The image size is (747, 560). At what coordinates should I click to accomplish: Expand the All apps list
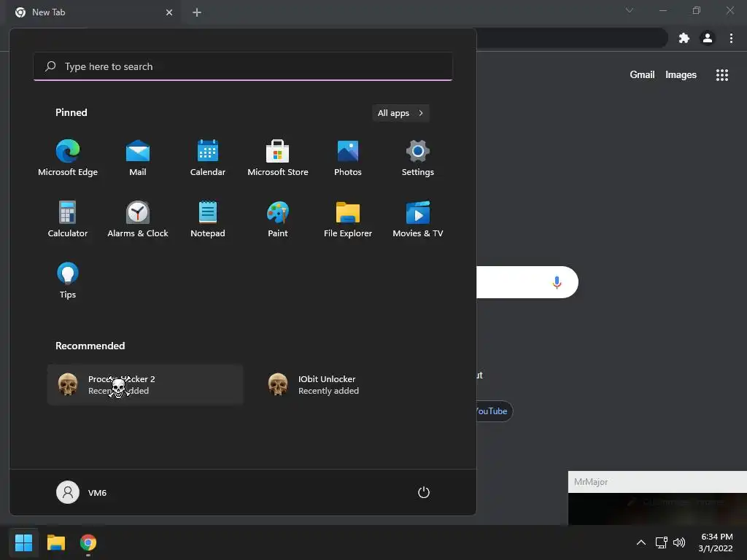(x=400, y=113)
